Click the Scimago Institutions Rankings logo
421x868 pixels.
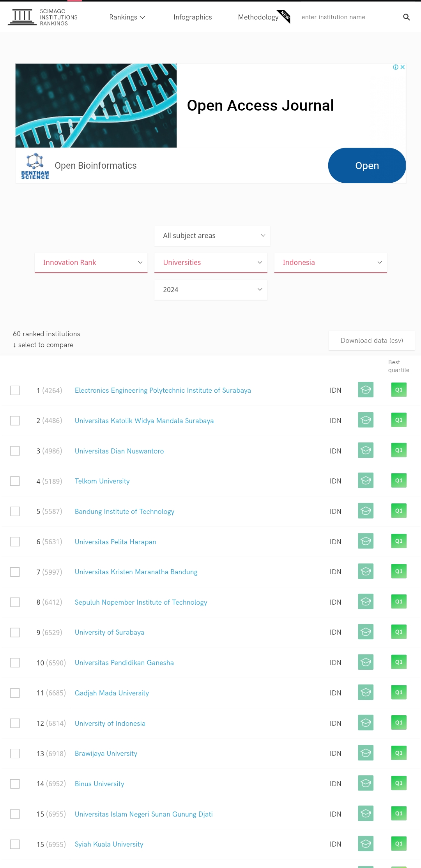click(x=43, y=17)
